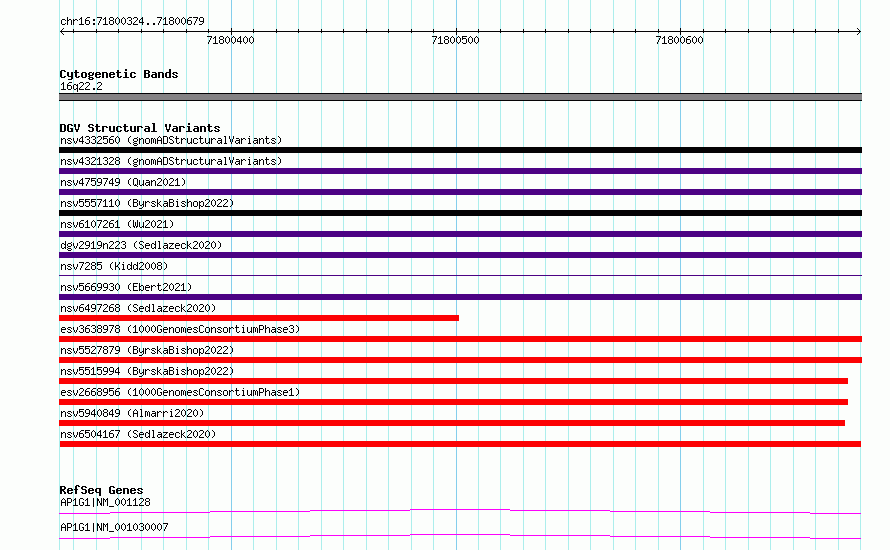Viewport: 890px width, 550px height.
Task: Select the thin purple line for nsv7285
Action: (x=460, y=276)
